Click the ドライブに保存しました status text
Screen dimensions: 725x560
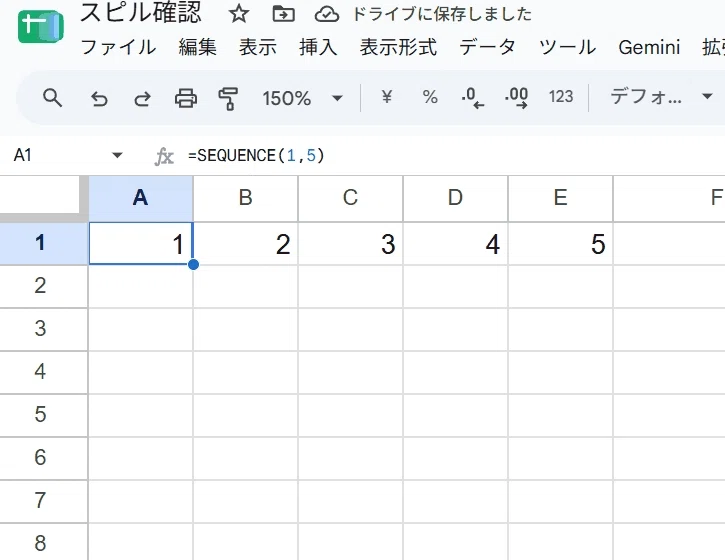[442, 14]
